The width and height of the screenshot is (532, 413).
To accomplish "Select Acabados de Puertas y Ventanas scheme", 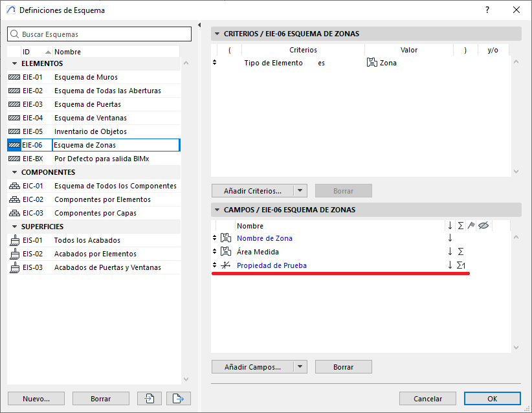I will [x=107, y=267].
